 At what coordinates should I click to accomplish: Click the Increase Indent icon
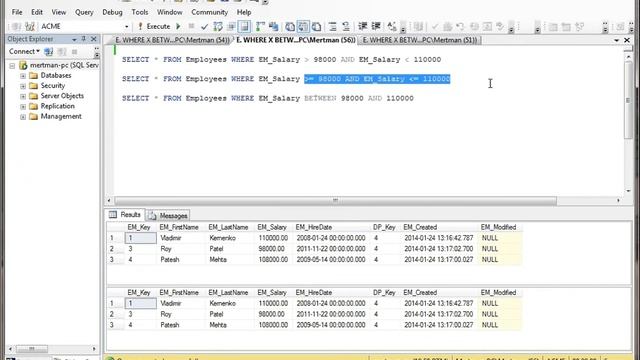tap(376, 27)
